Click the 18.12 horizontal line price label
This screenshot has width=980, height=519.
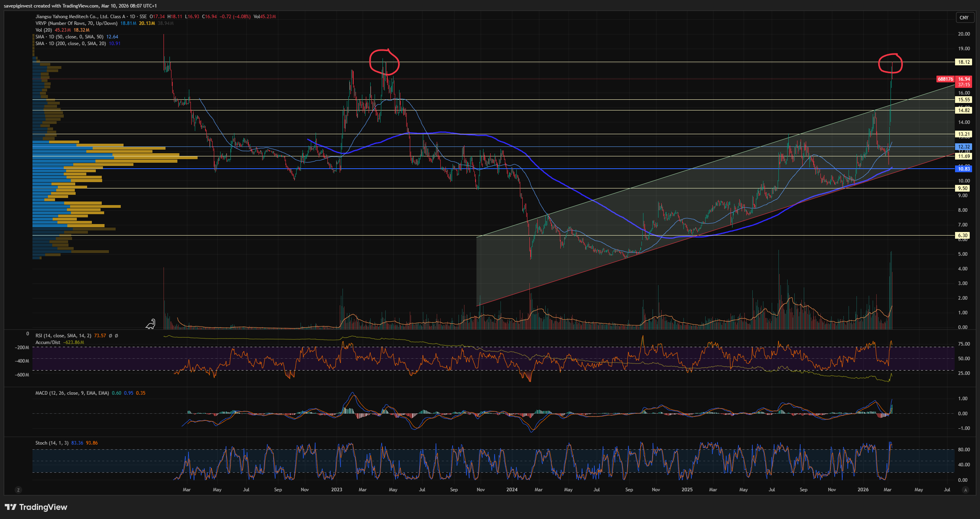964,62
